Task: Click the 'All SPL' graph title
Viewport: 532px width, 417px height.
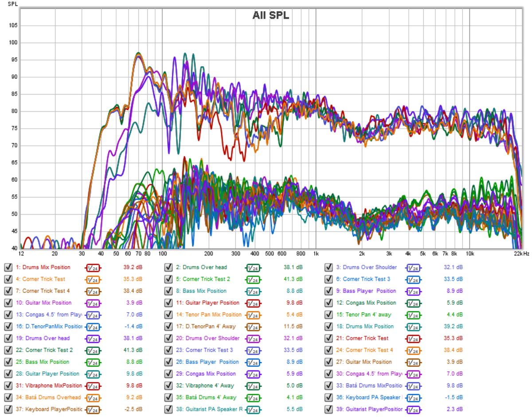Action: (270, 16)
